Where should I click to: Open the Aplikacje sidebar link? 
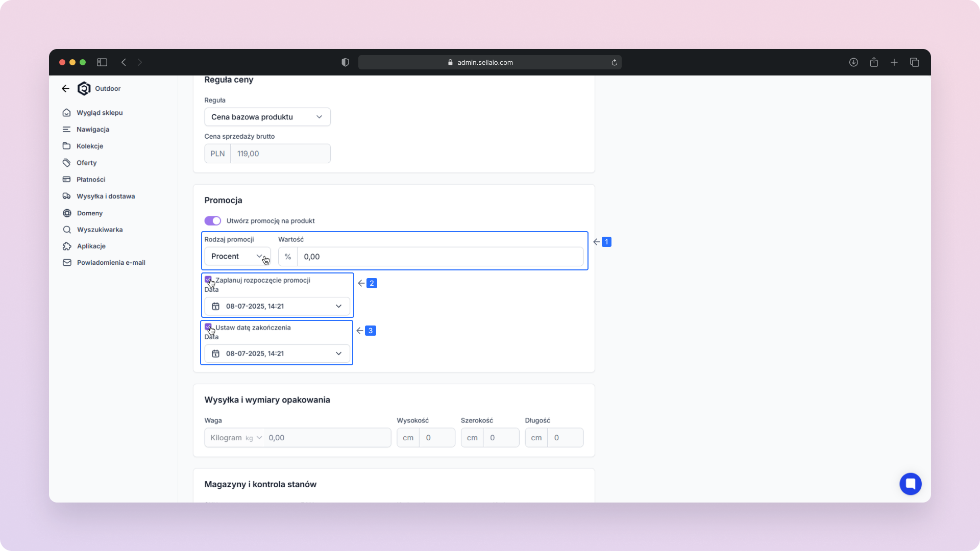tap(91, 246)
